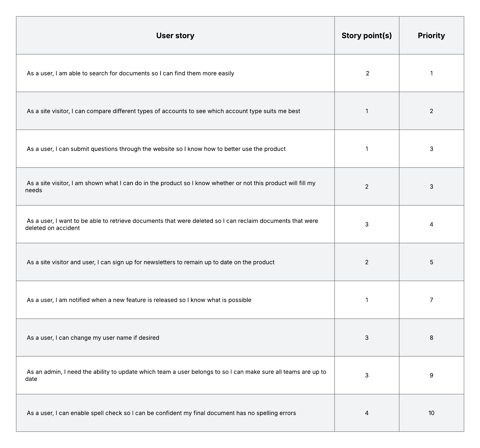480x448 pixels.
Task: Click priority value 9 cell
Action: coord(431,375)
